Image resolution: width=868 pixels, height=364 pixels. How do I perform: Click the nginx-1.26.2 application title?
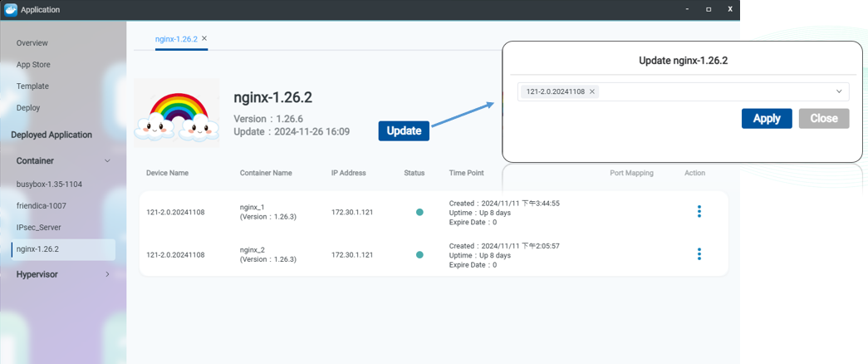click(x=273, y=98)
